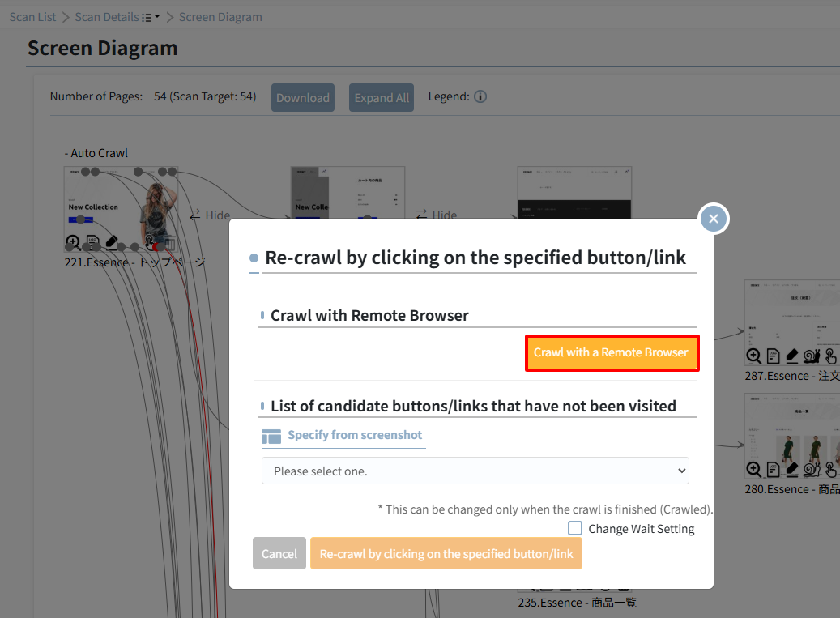Image resolution: width=840 pixels, height=618 pixels.
Task: Click Crawl with a Remote Browser
Action: click(x=612, y=353)
